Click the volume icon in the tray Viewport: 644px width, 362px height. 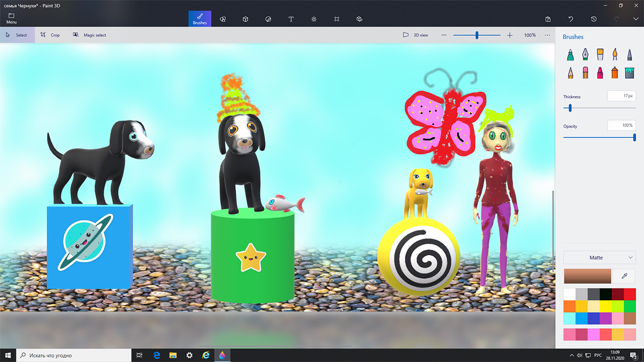coord(579,355)
